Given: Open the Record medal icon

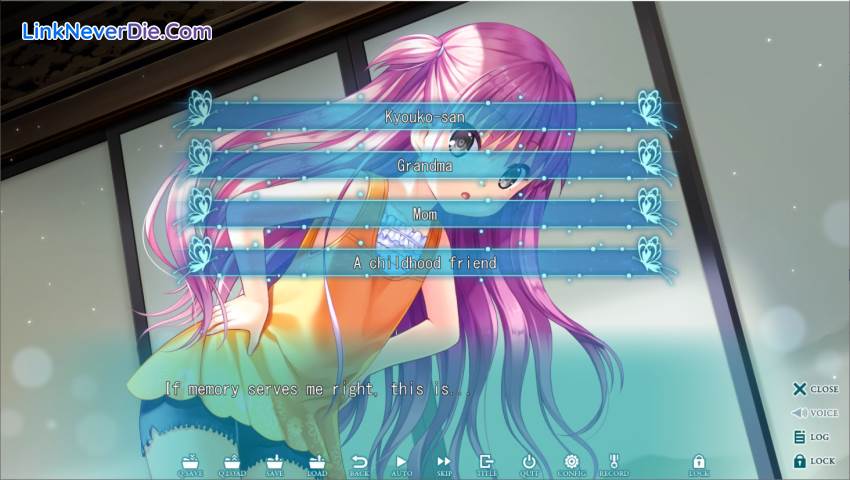Looking at the screenshot, I should 614,464.
